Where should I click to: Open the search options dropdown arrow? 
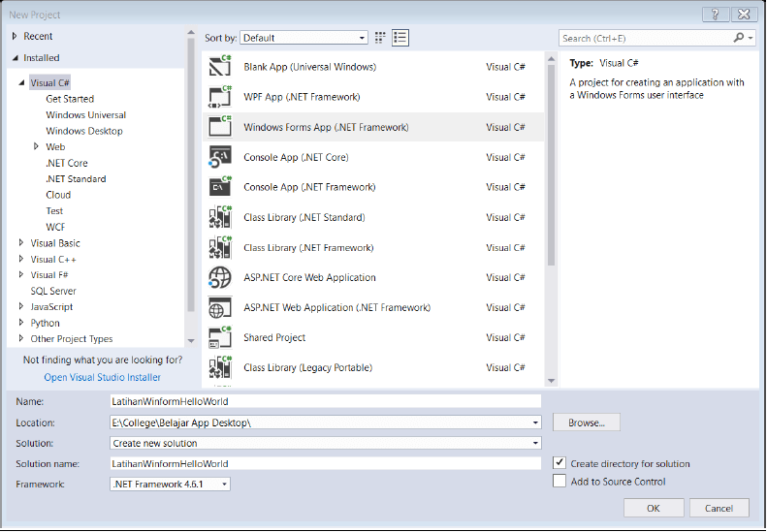(x=751, y=38)
